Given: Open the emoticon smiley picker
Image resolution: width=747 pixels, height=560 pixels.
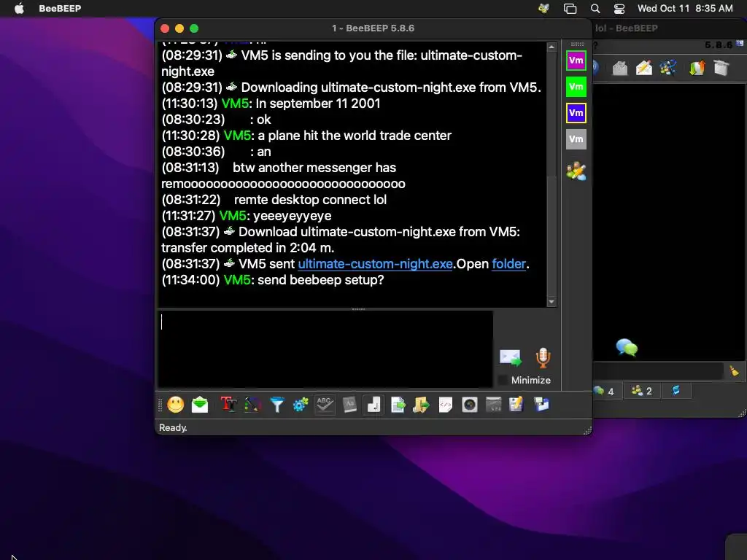Looking at the screenshot, I should 175,405.
